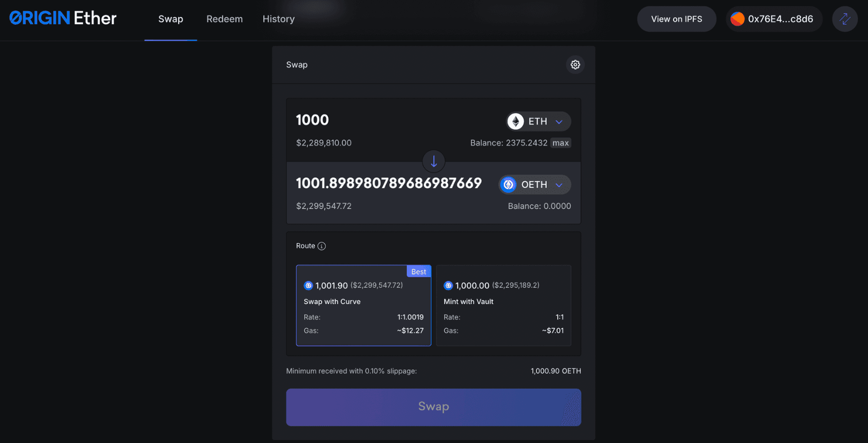
Task: Go to the Swap tab in navigation
Action: [x=171, y=19]
